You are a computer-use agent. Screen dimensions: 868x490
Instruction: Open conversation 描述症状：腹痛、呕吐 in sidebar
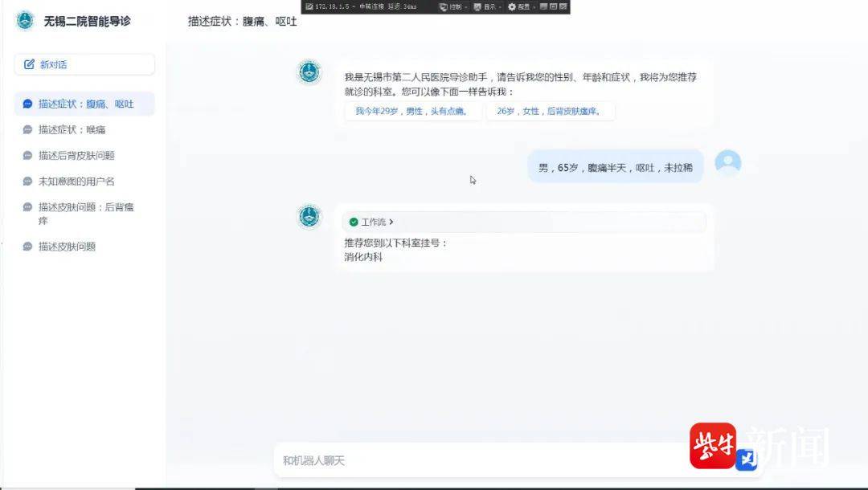[x=84, y=104]
